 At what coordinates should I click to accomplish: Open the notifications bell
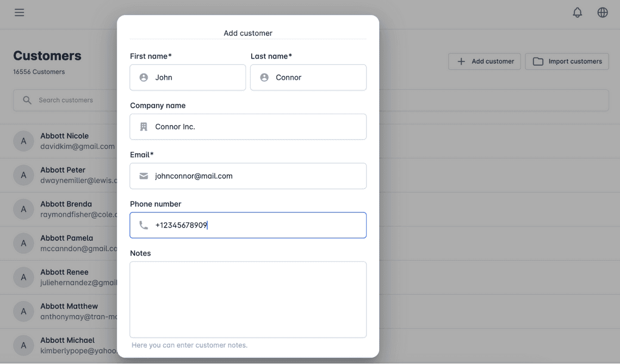[577, 12]
